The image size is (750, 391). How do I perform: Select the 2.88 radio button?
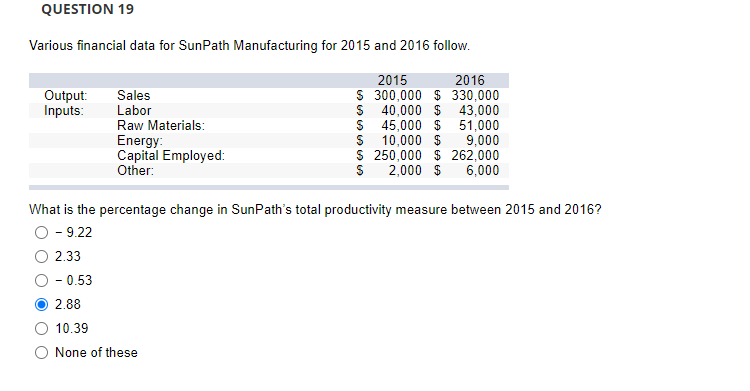point(42,304)
